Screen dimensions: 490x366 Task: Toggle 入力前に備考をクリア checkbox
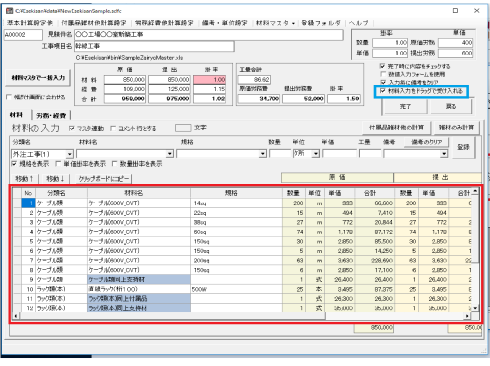[383, 82]
